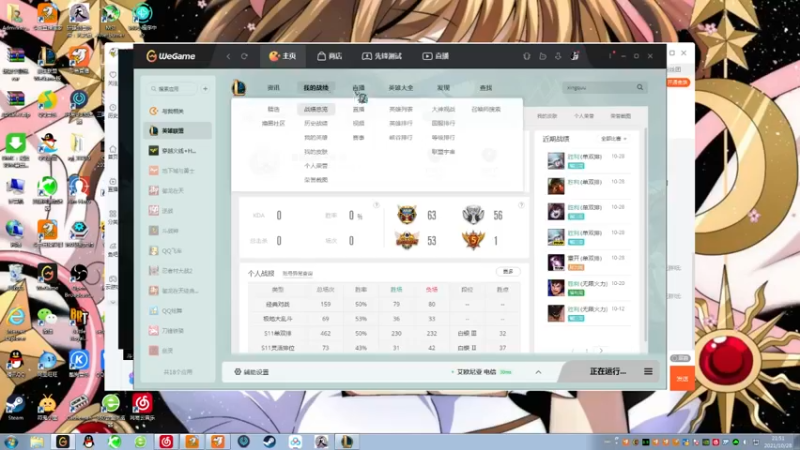Choose 联盟宇宙 from the dropdown menu
This screenshot has height=450, width=800.
(443, 152)
